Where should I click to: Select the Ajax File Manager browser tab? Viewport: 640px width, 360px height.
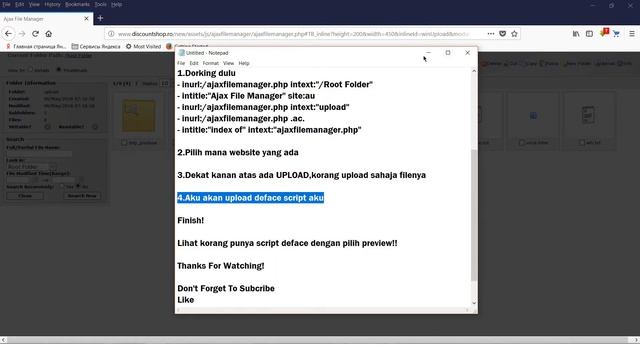click(46, 19)
